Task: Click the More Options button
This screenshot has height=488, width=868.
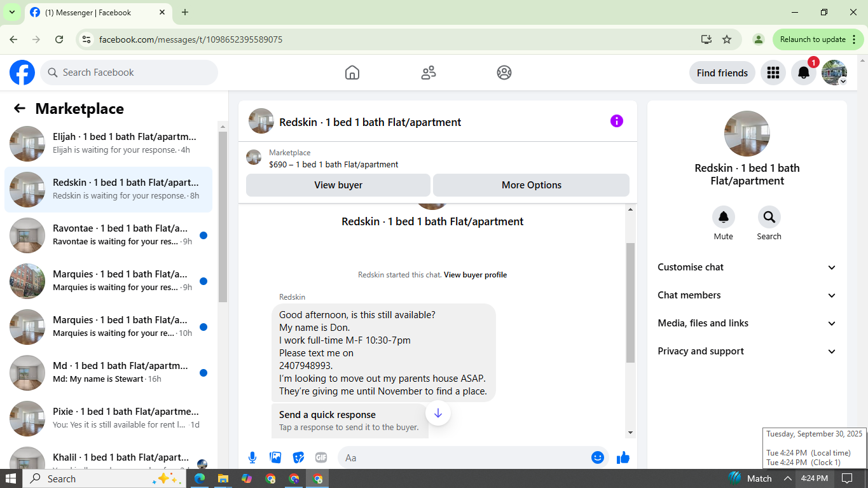Action: click(532, 185)
